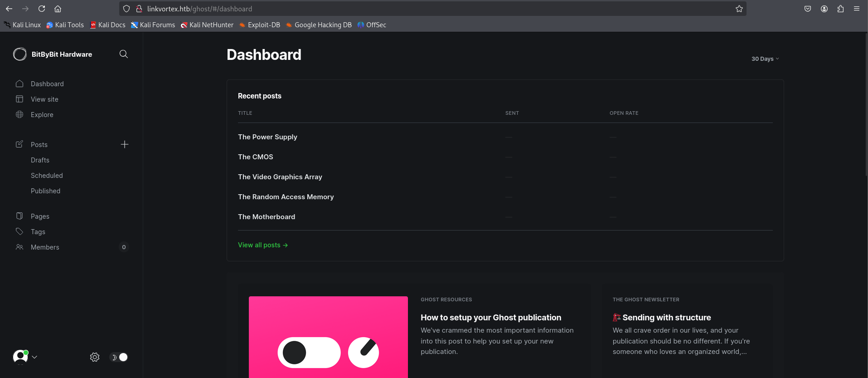This screenshot has height=378, width=868.
Task: Open the Exploit-DB bookmark
Action: click(x=260, y=25)
